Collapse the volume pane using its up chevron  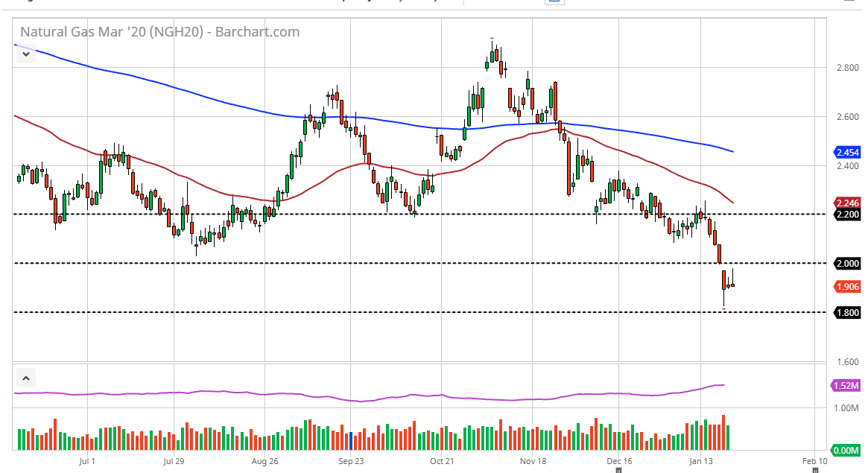pyautogui.click(x=26, y=378)
